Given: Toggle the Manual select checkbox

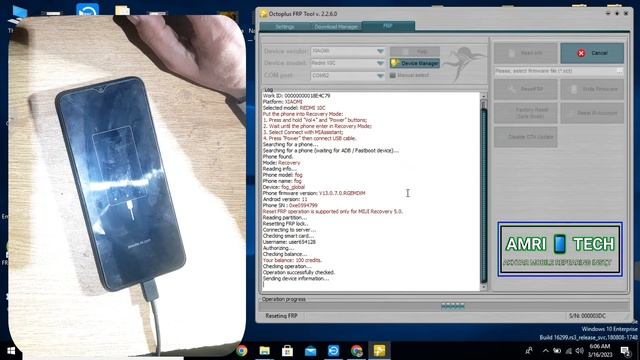Looking at the screenshot, I should pyautogui.click(x=393, y=76).
